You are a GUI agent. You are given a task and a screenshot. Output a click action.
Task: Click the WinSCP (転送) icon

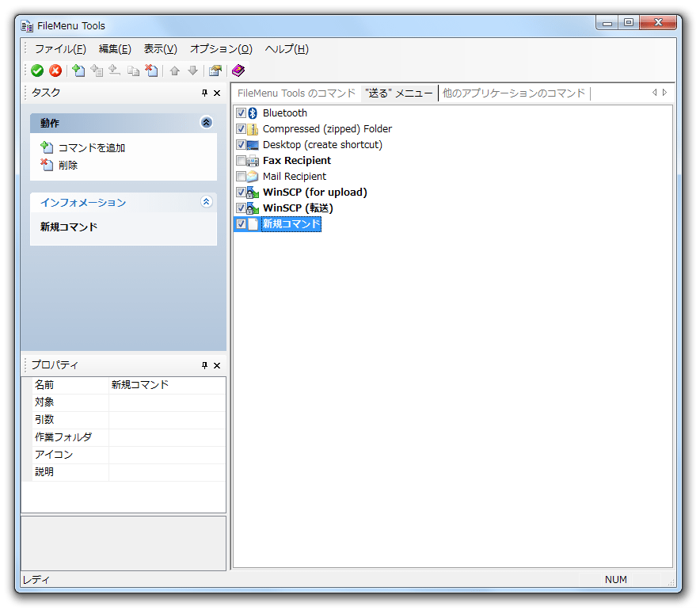pyautogui.click(x=253, y=208)
